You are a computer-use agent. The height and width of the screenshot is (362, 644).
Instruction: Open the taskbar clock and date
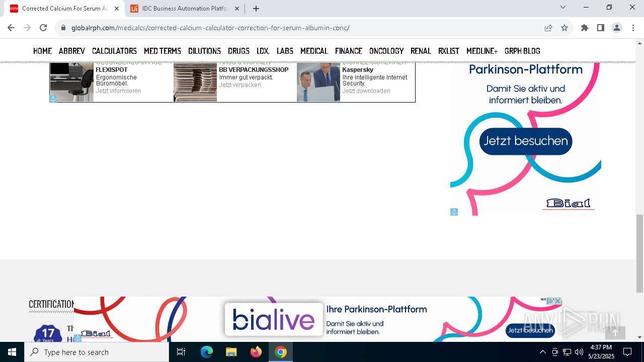[x=601, y=352]
